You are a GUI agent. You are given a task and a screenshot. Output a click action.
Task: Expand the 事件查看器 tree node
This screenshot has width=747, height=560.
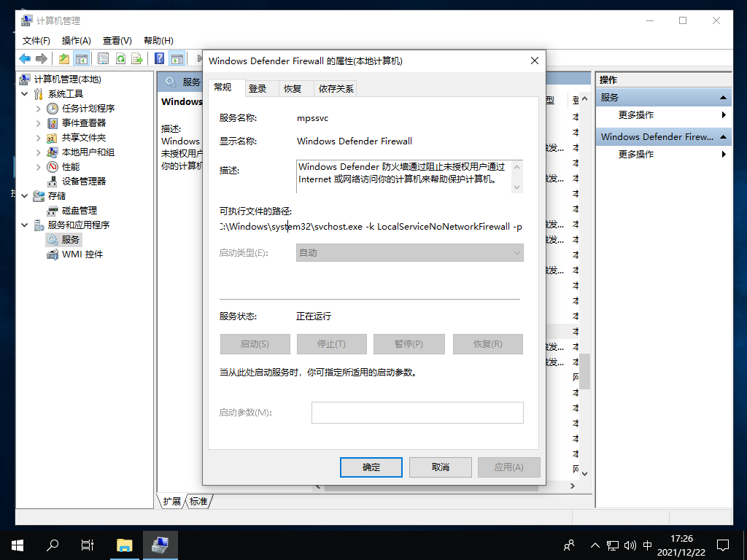[39, 123]
